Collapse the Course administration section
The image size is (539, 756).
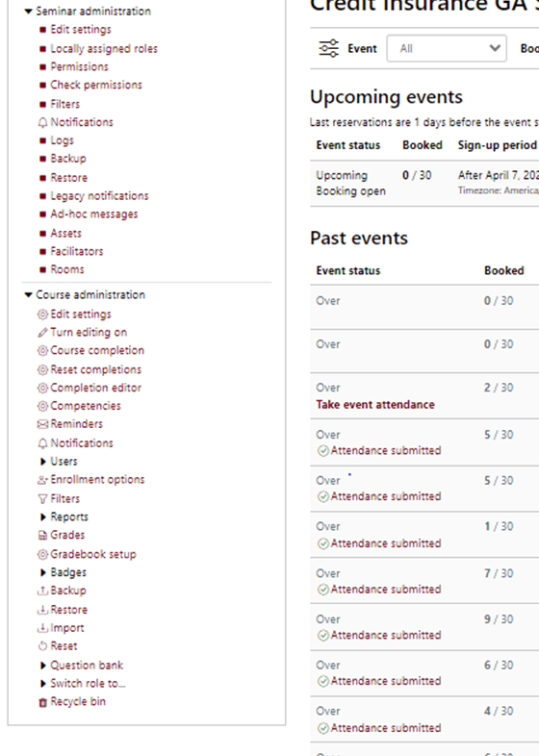pos(29,294)
